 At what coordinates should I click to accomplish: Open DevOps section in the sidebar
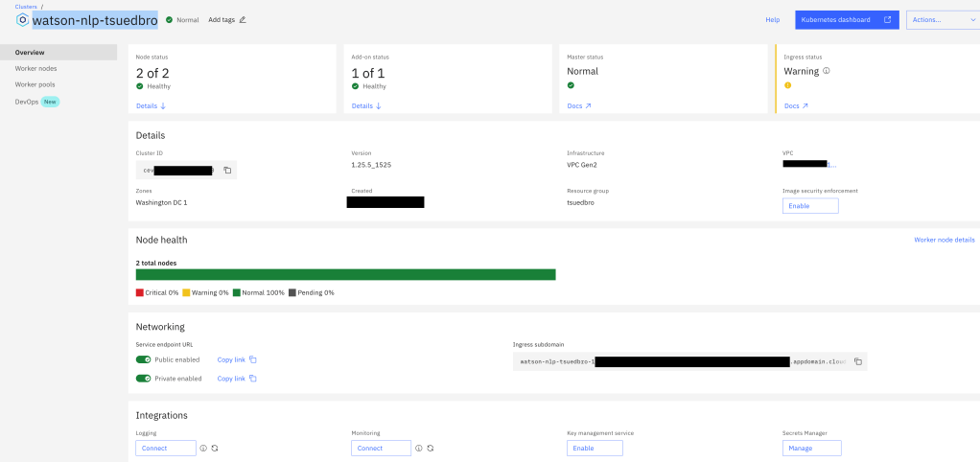click(x=27, y=101)
